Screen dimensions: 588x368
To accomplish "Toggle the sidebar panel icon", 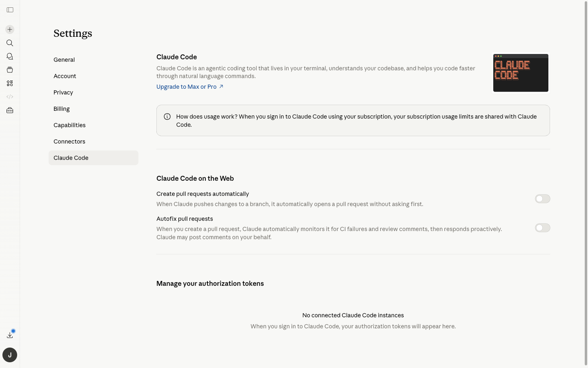I will pyautogui.click(x=10, y=10).
